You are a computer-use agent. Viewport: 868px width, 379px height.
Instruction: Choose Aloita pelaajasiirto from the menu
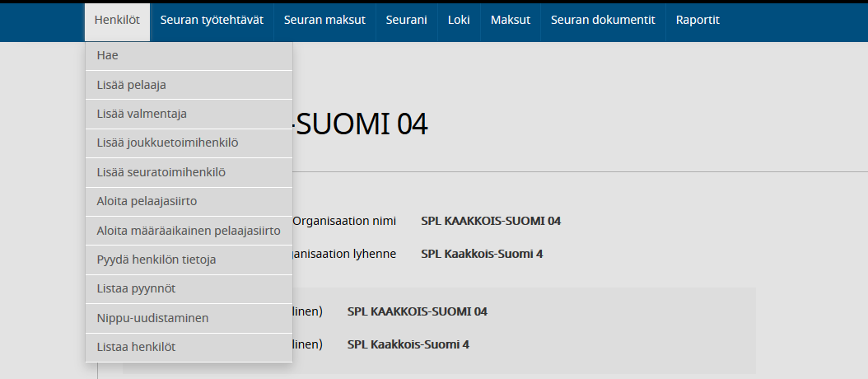click(189, 202)
